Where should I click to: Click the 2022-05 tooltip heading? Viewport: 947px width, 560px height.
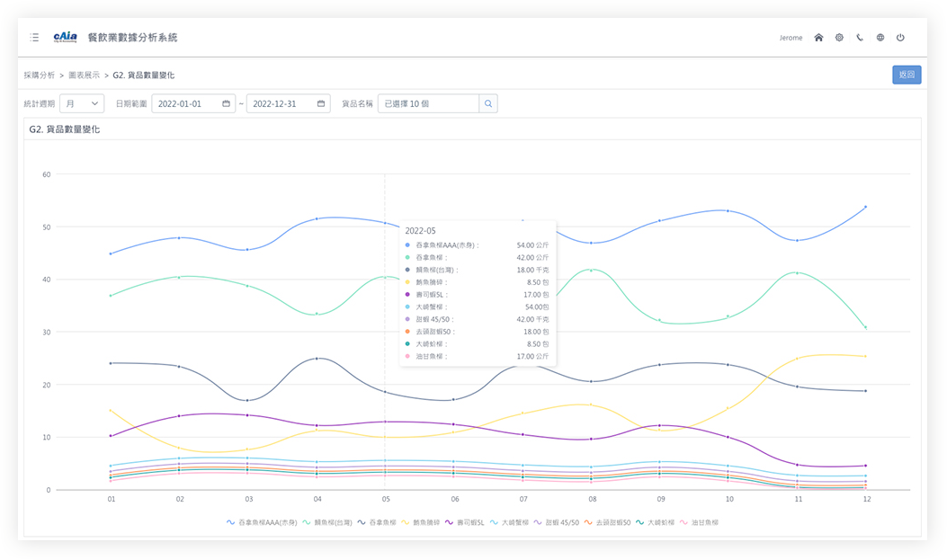tap(420, 231)
